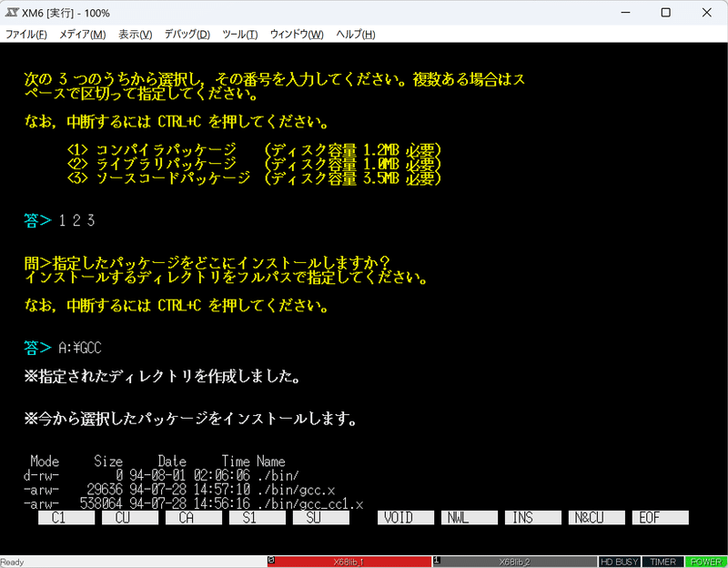Click the EOF function key label

click(661, 517)
